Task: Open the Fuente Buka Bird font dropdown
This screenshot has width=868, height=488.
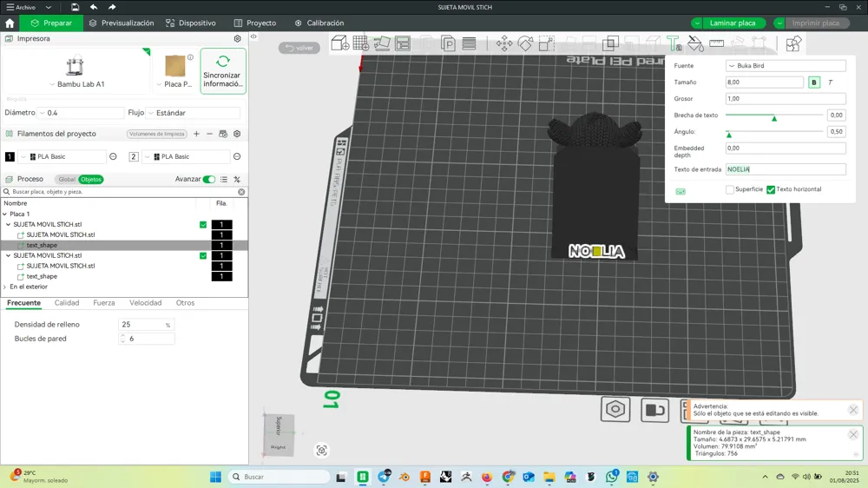Action: [786, 65]
